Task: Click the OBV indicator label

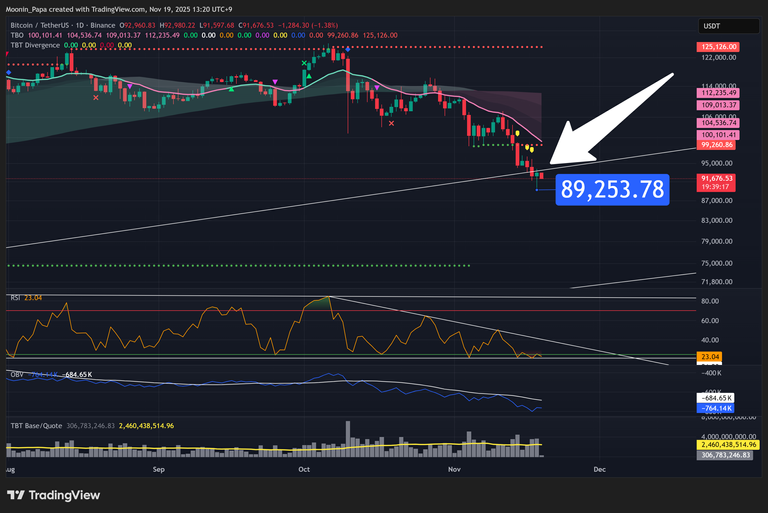Action: (17, 374)
